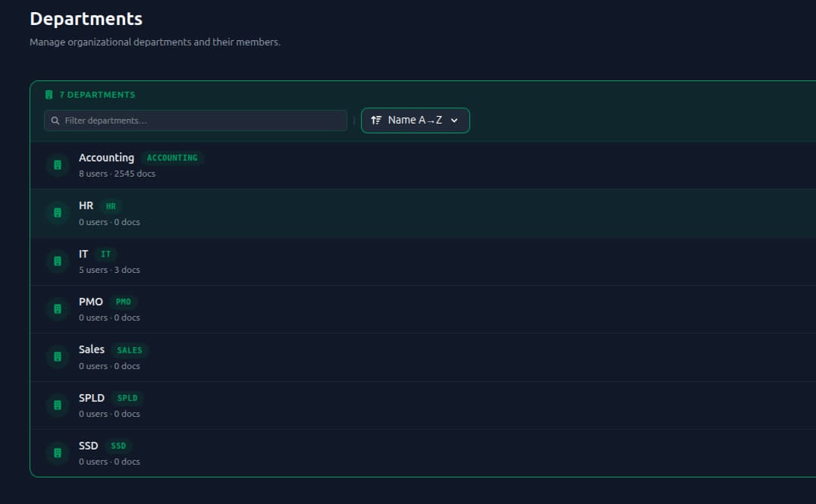Click the HR department building icon
Viewport: 816px width, 504px height.
[x=58, y=213]
